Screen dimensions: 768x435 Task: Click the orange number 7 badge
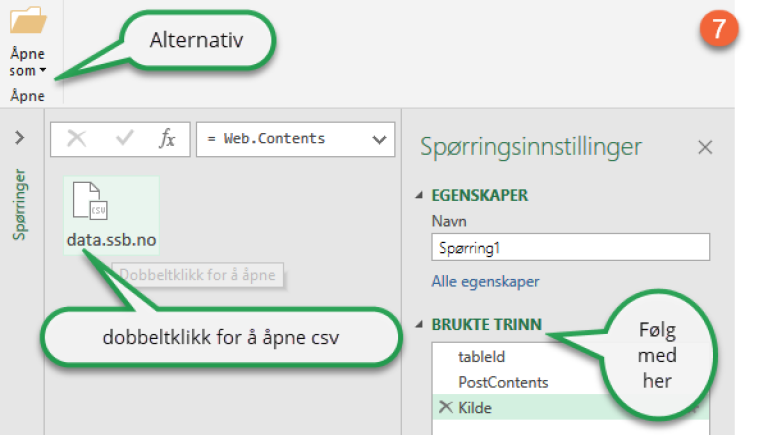tap(718, 27)
